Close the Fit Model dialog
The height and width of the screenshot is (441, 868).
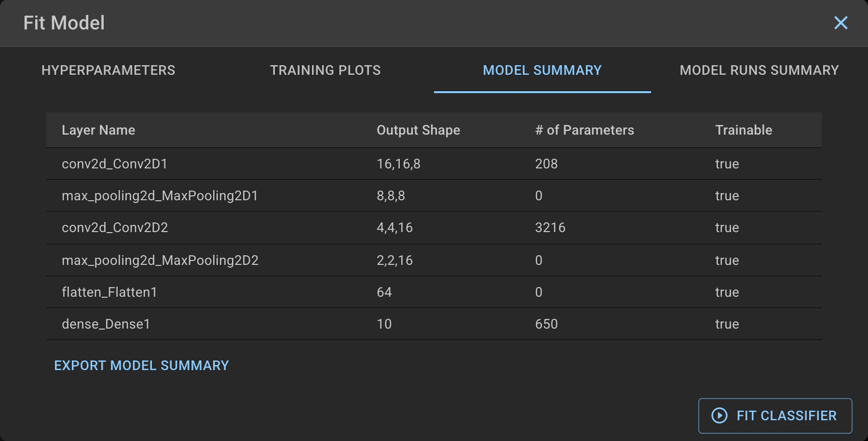[x=841, y=23]
